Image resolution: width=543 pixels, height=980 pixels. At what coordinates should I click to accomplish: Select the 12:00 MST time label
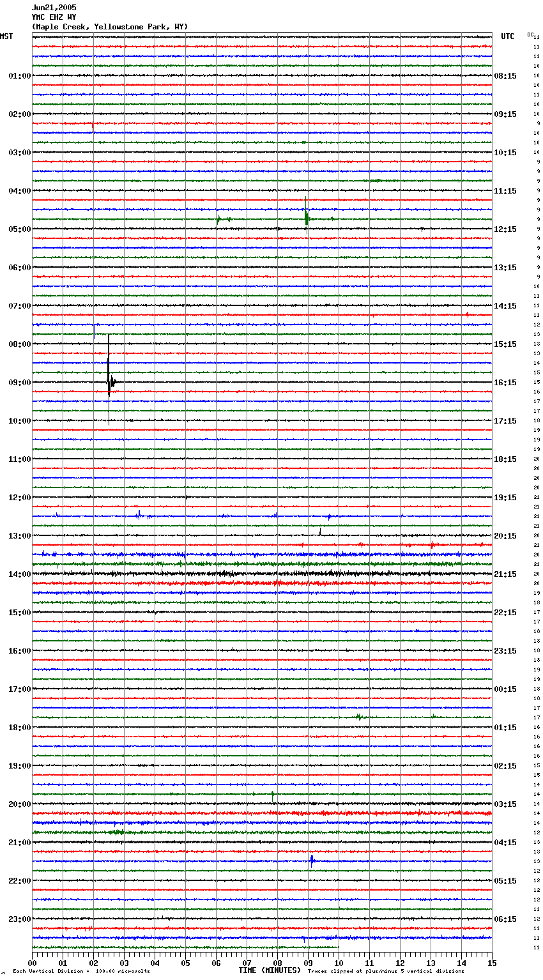(x=20, y=498)
